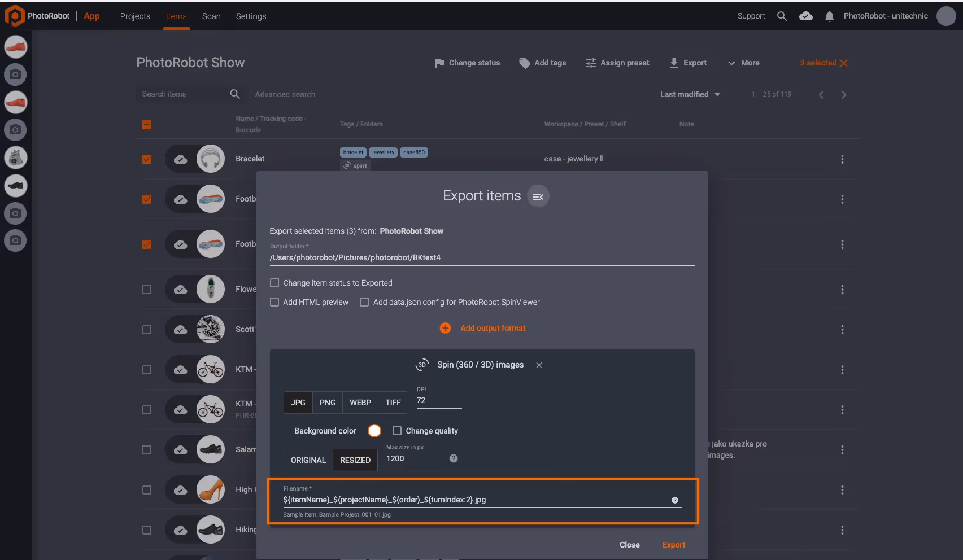Click the PhotoRobot logo icon
Screen dimensions: 963x560
pos(14,16)
